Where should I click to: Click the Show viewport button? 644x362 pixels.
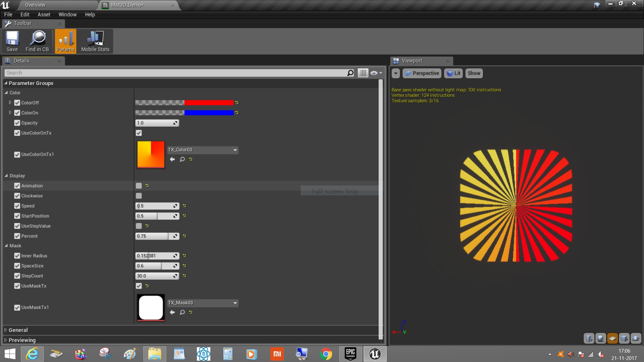pos(474,73)
